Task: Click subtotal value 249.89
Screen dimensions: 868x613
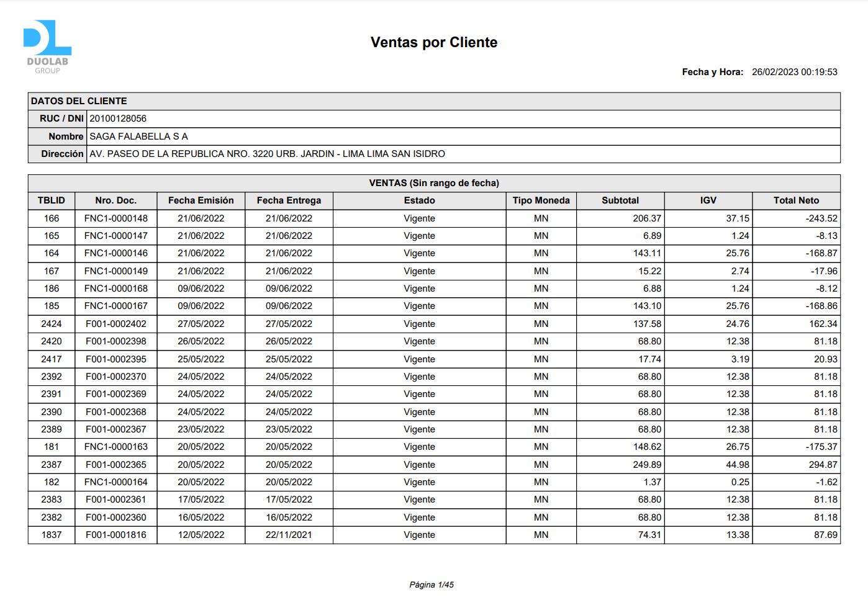Action: pos(647,465)
